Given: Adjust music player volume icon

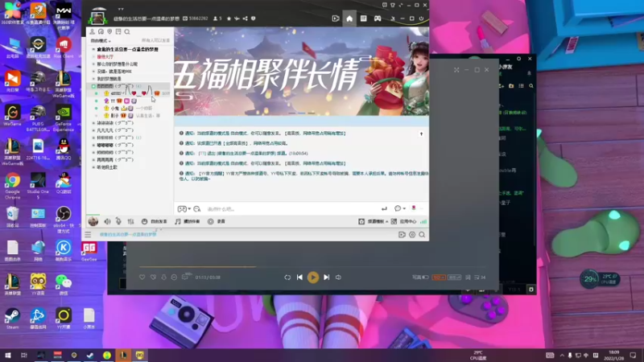Looking at the screenshot, I should [338, 278].
